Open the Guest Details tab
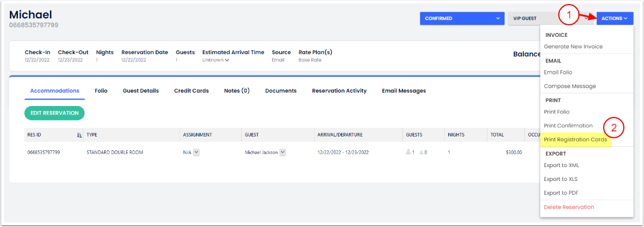 click(x=141, y=91)
